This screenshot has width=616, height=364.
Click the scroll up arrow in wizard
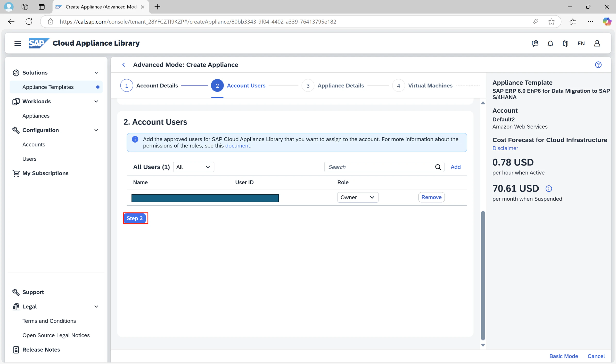tap(483, 103)
